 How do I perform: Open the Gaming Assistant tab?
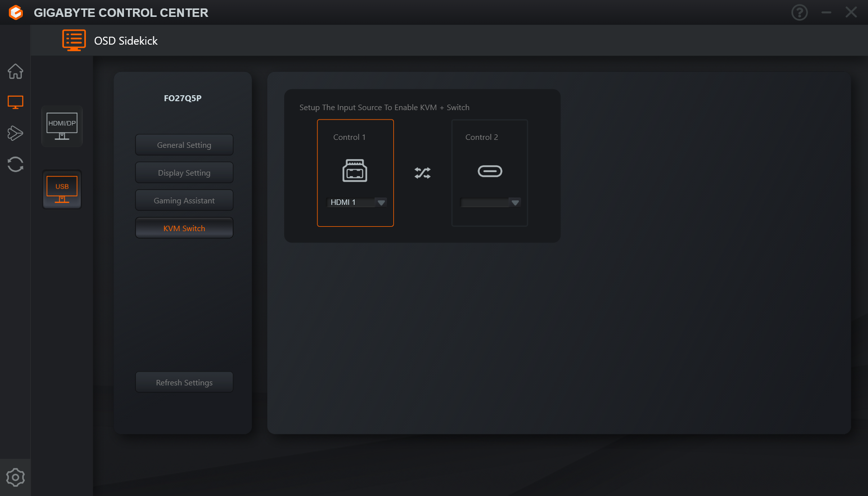[x=184, y=200]
